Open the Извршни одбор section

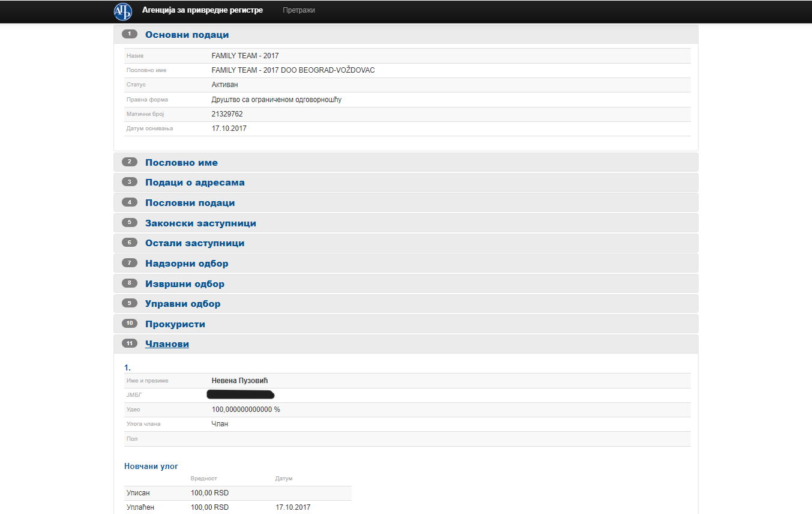click(185, 284)
